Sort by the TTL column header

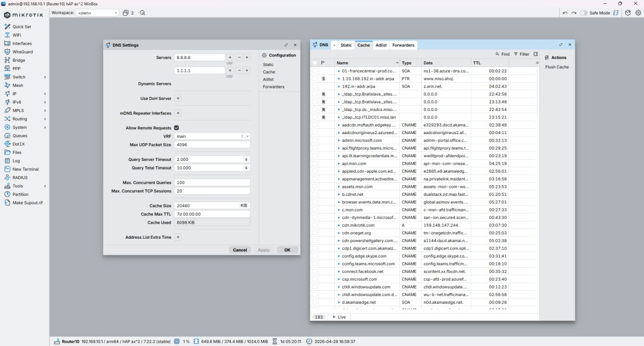click(x=490, y=63)
